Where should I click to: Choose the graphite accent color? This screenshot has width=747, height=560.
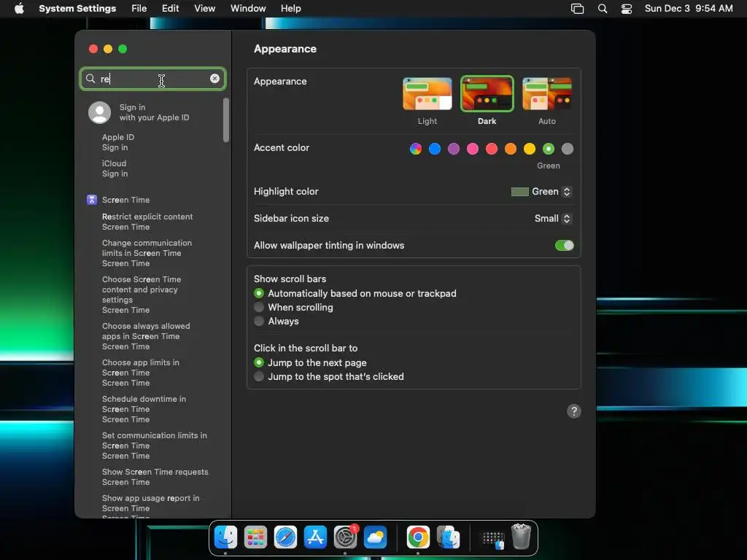[x=568, y=149]
